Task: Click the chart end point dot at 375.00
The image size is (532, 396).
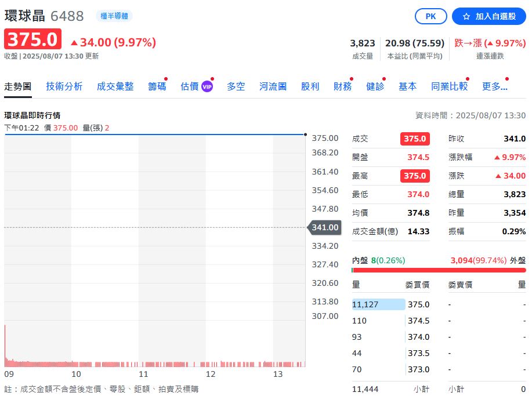Action: (305, 135)
